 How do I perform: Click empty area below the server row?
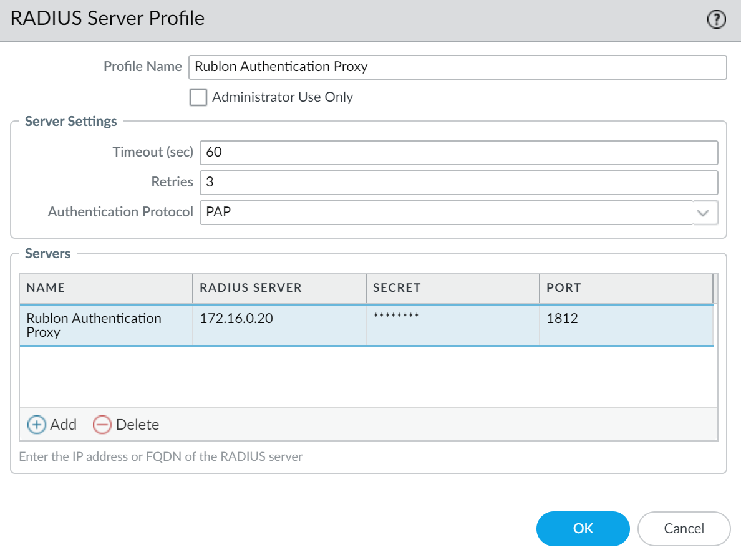[368, 376]
